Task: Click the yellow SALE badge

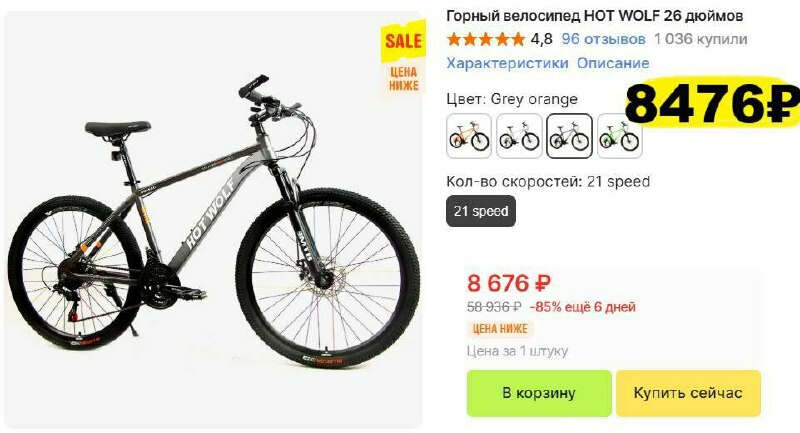Action: [x=403, y=41]
